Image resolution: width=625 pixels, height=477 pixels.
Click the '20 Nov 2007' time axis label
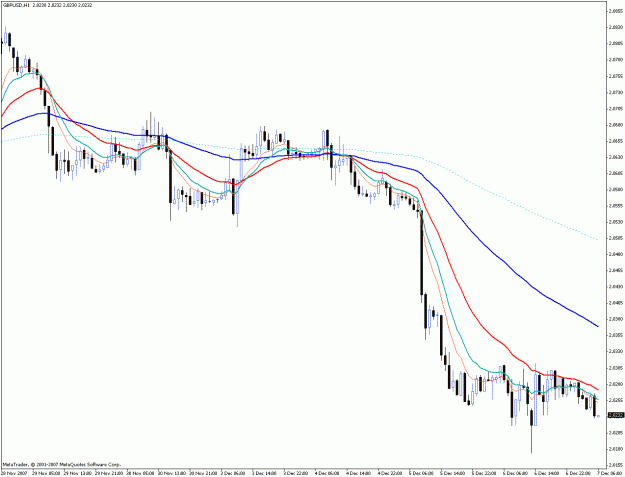tap(14, 473)
